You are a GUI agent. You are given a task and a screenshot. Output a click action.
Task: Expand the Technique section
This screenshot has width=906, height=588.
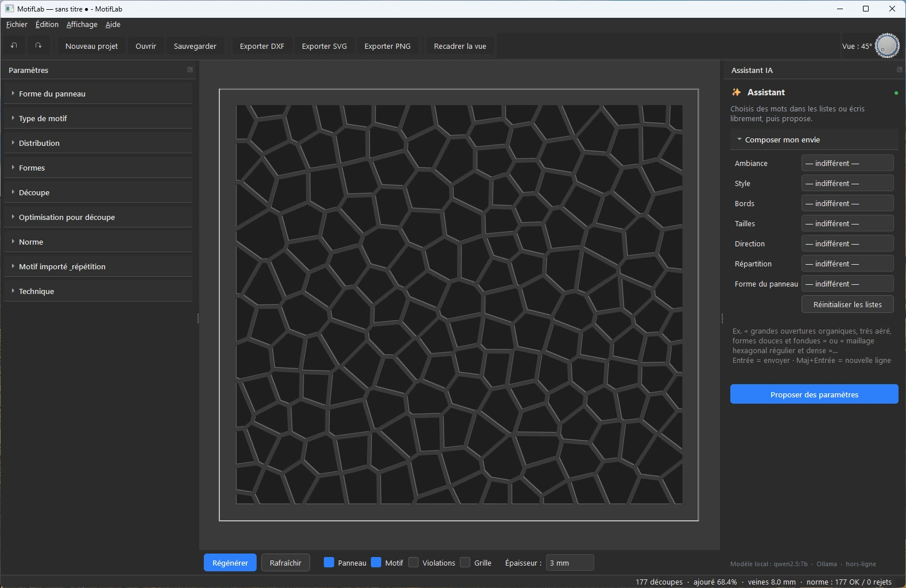click(x=98, y=291)
